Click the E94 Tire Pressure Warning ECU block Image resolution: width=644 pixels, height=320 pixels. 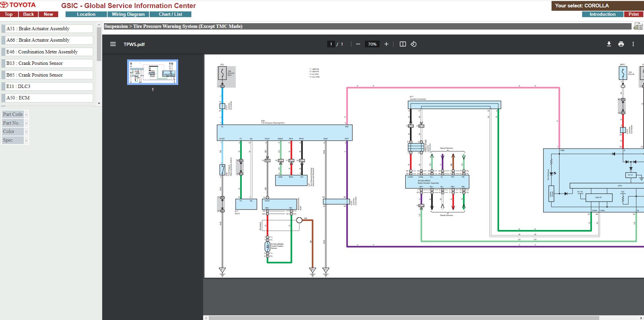tap(285, 133)
